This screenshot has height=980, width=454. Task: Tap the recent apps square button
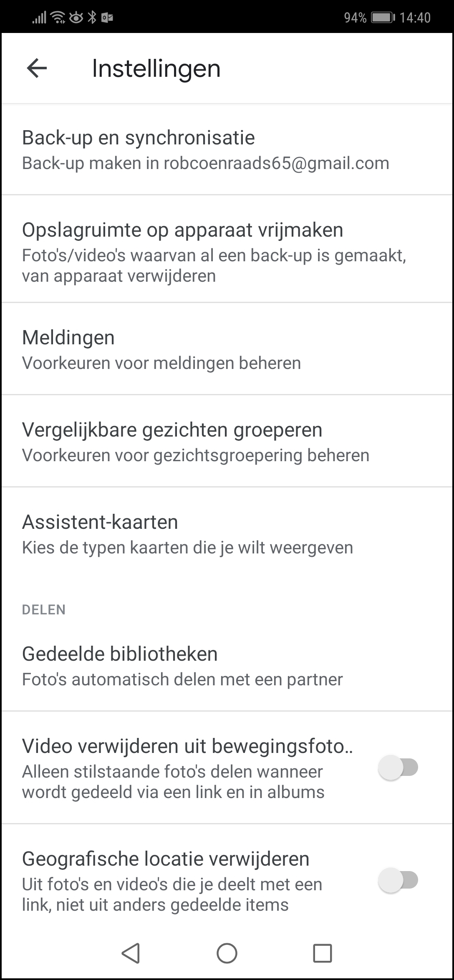click(x=323, y=953)
